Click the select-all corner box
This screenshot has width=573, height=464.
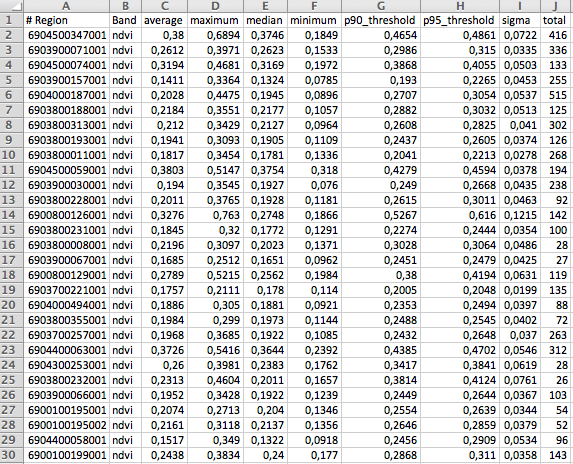[x=12, y=6]
